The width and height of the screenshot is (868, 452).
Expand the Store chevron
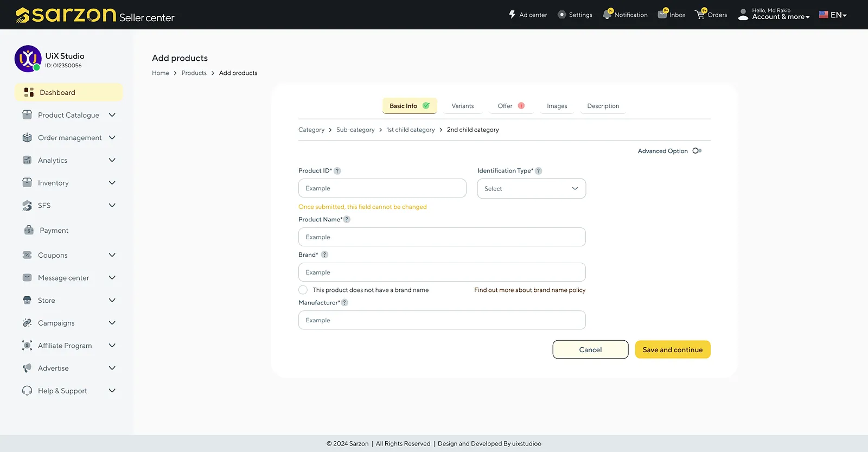[112, 300]
